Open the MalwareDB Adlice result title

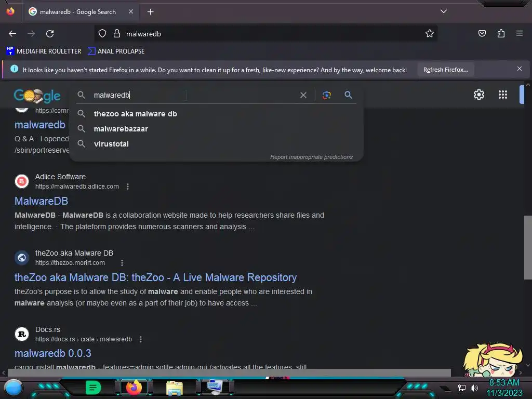(42, 201)
